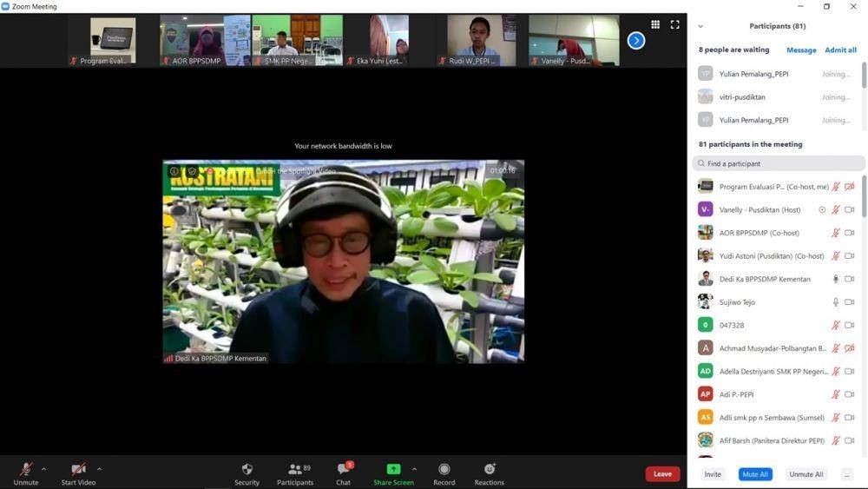Click camera-off icon for Achmad Musyadar

coord(850,348)
